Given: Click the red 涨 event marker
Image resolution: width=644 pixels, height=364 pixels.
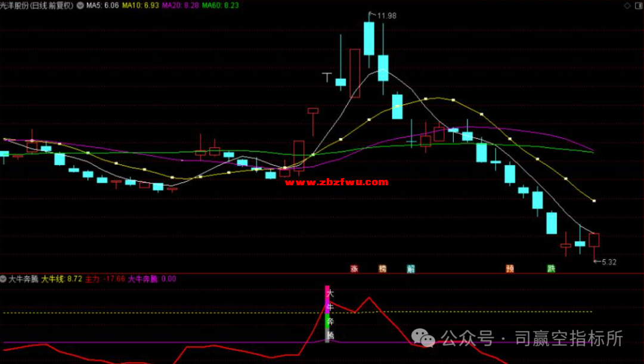Looking at the screenshot, I should 354,269.
